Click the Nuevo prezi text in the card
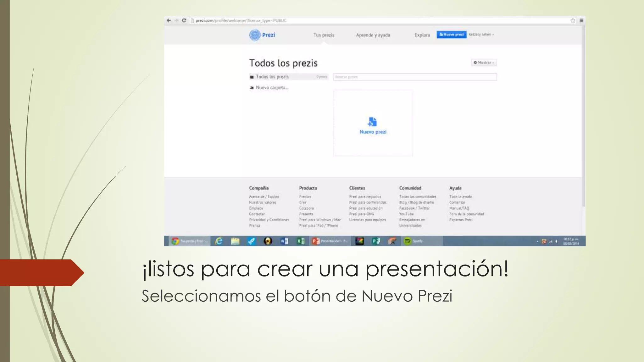The width and height of the screenshot is (644, 362). pyautogui.click(x=373, y=132)
